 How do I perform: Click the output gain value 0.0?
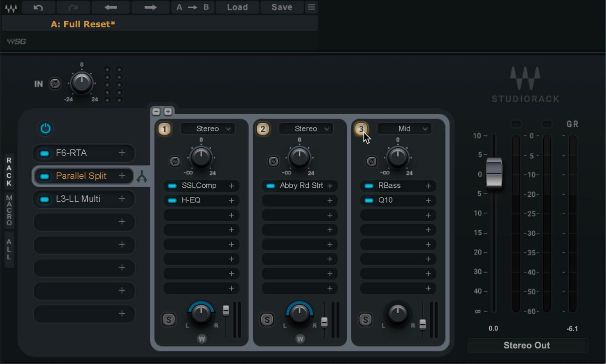click(493, 328)
